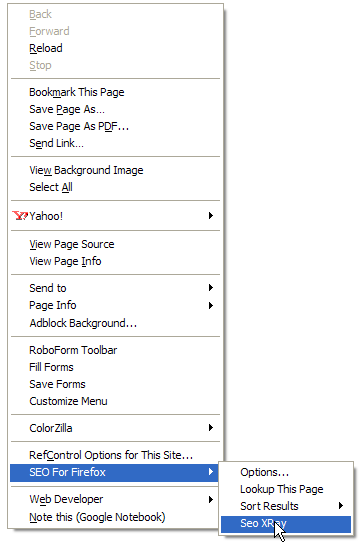
Task: Open the Sort Results submenu arrow
Action: [341, 505]
